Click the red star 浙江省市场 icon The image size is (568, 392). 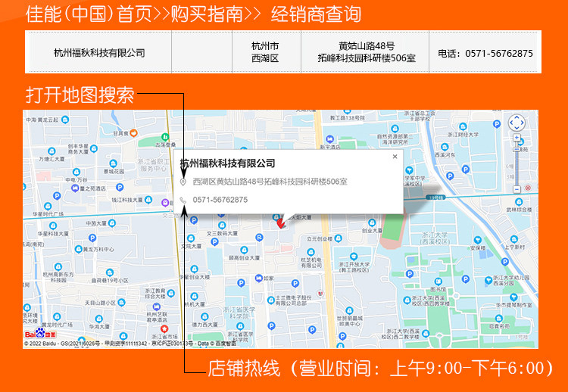click(164, 328)
